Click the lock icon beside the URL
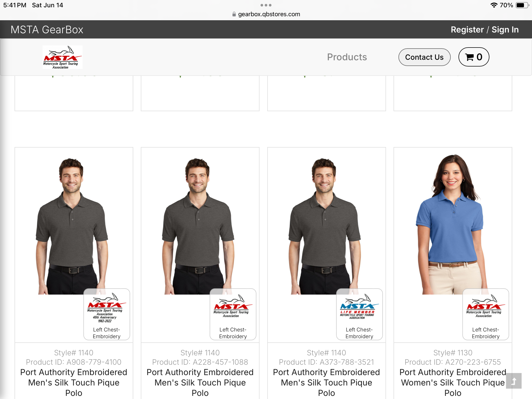 234,14
